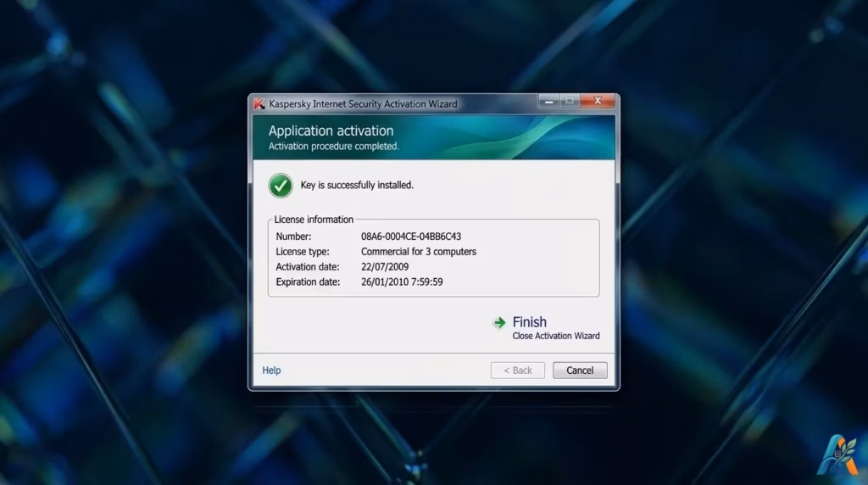
Task: Click the window title 'Kaspersky Internet Security Activation Wizard'
Action: pyautogui.click(x=363, y=104)
